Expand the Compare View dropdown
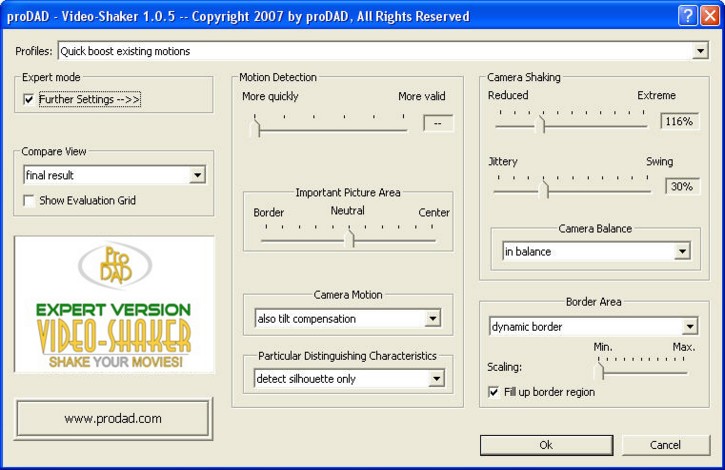The width and height of the screenshot is (725, 470). point(197,175)
